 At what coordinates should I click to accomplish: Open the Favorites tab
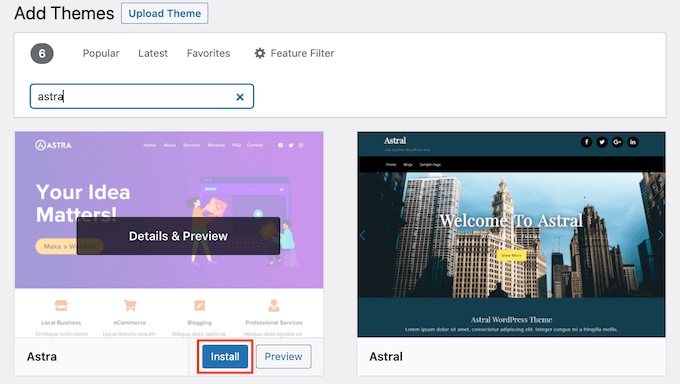pyautogui.click(x=208, y=53)
